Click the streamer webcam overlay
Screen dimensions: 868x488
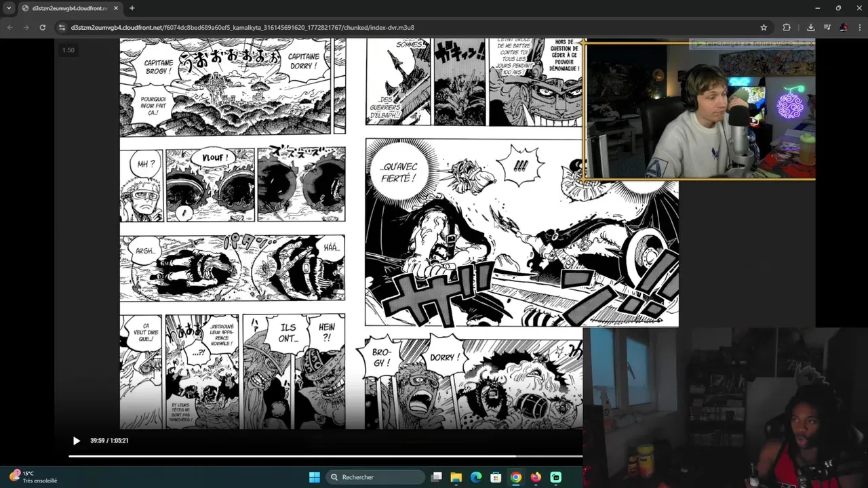[x=699, y=111]
